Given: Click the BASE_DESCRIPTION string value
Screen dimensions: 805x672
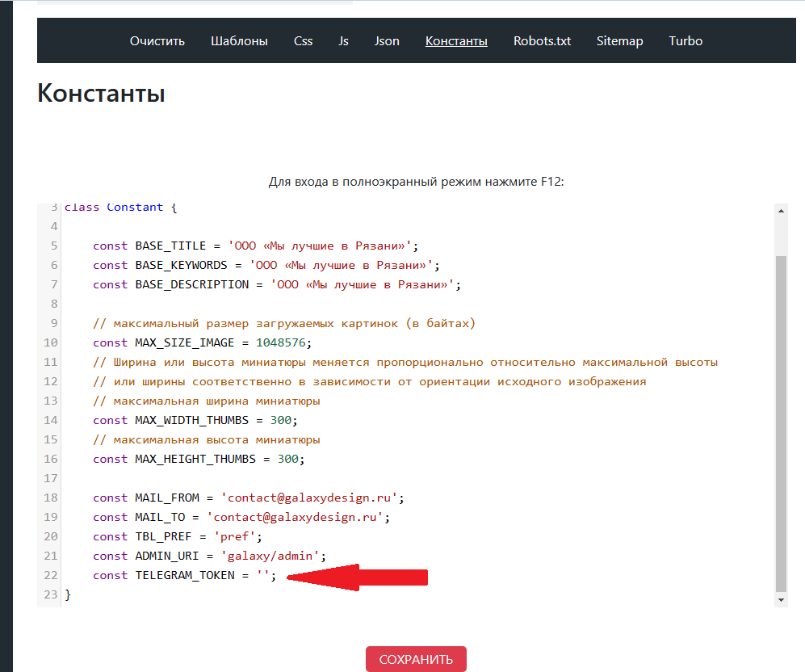Looking at the screenshot, I should click(x=363, y=285).
